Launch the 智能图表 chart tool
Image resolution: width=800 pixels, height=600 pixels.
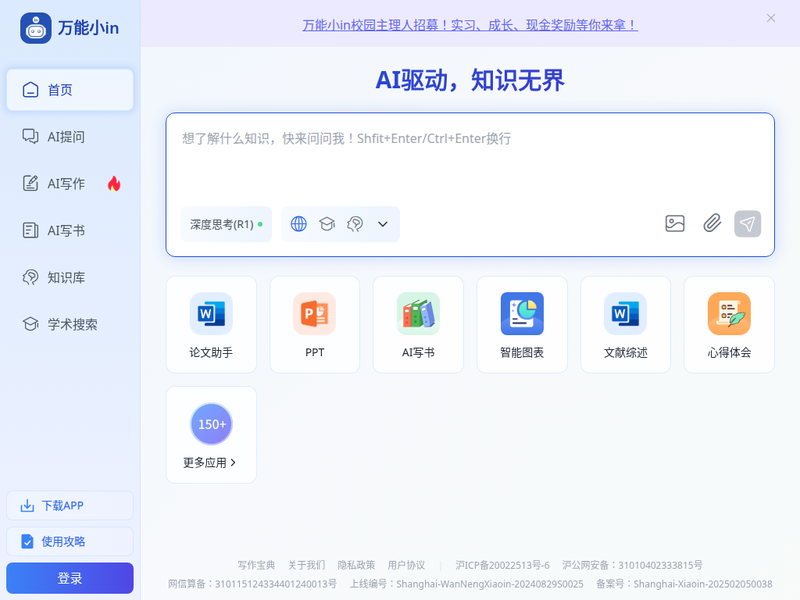(x=522, y=324)
